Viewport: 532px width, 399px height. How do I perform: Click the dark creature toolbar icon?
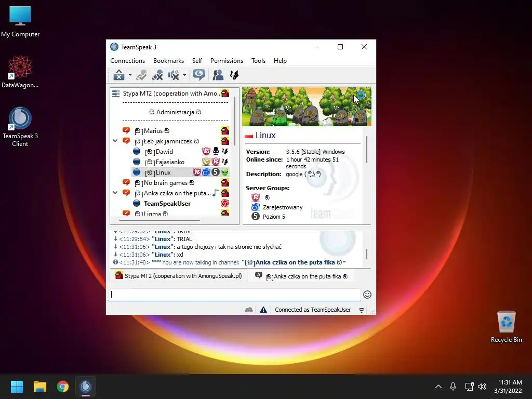(x=234, y=75)
